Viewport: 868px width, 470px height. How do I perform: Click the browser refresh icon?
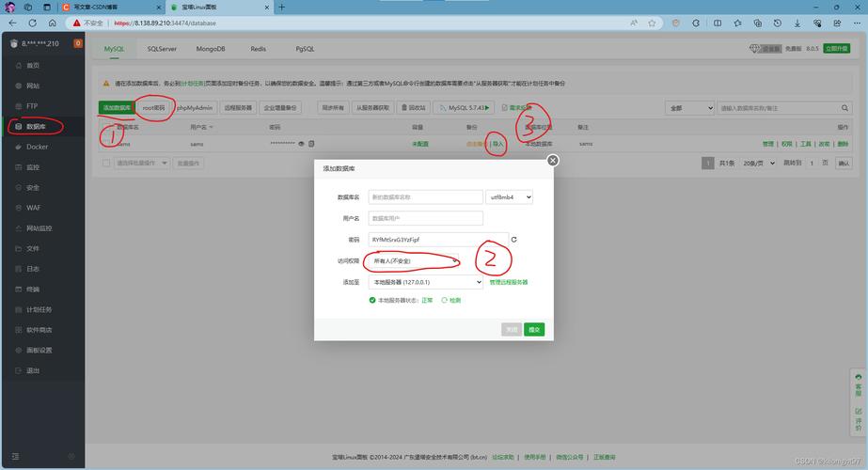click(33, 23)
